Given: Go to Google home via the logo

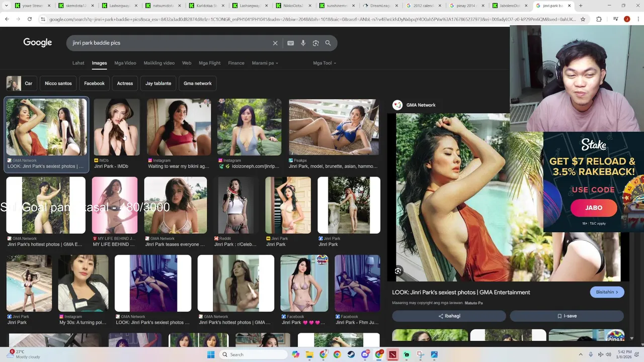Looking at the screenshot, I should tap(38, 43).
